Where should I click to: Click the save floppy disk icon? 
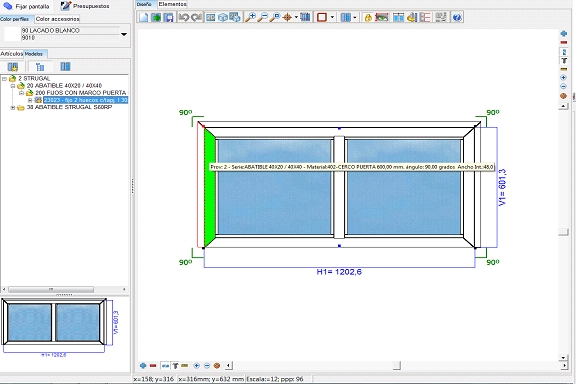pos(168,17)
